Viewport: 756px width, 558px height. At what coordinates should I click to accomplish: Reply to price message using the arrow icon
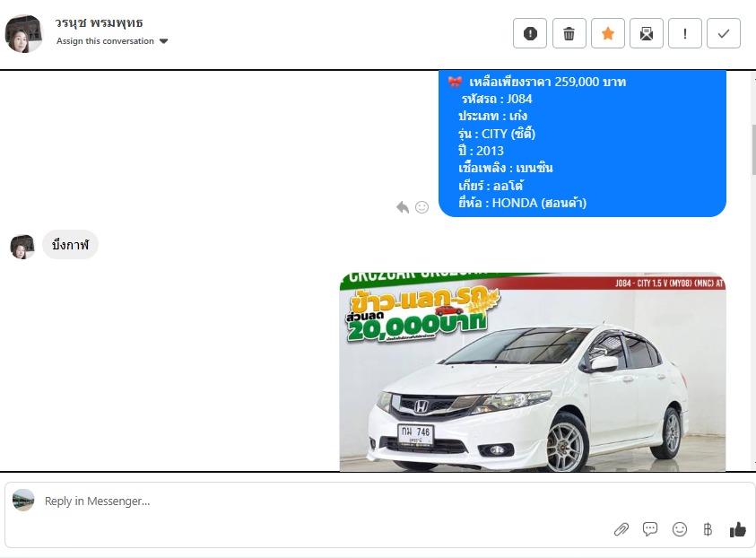403,207
